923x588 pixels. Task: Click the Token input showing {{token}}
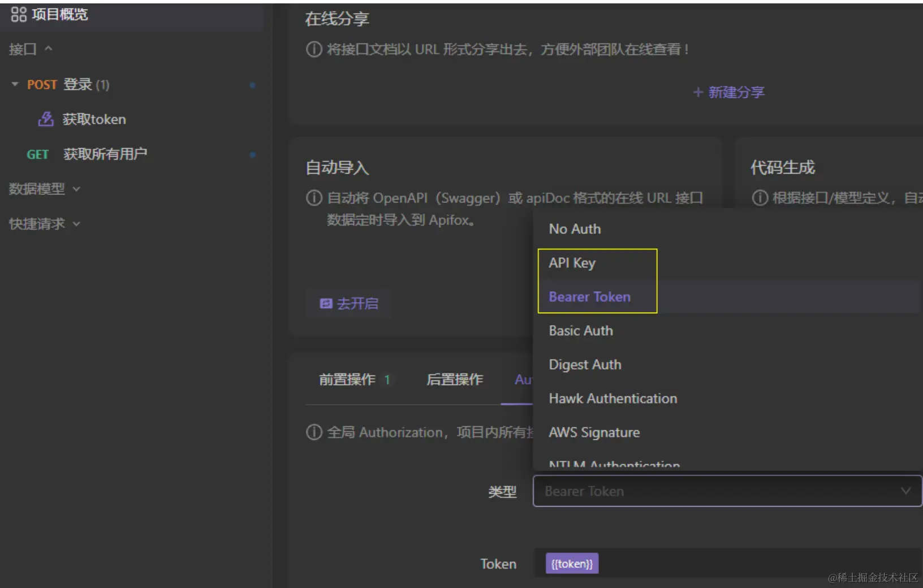coord(572,563)
